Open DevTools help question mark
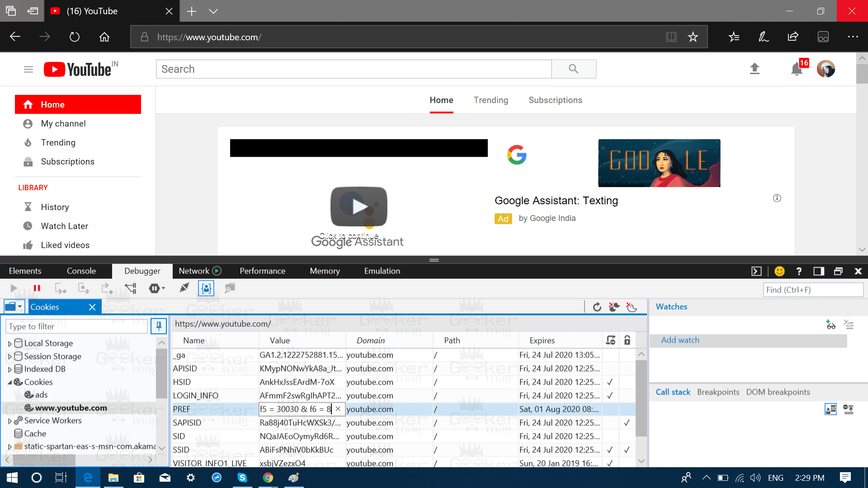 (799, 271)
